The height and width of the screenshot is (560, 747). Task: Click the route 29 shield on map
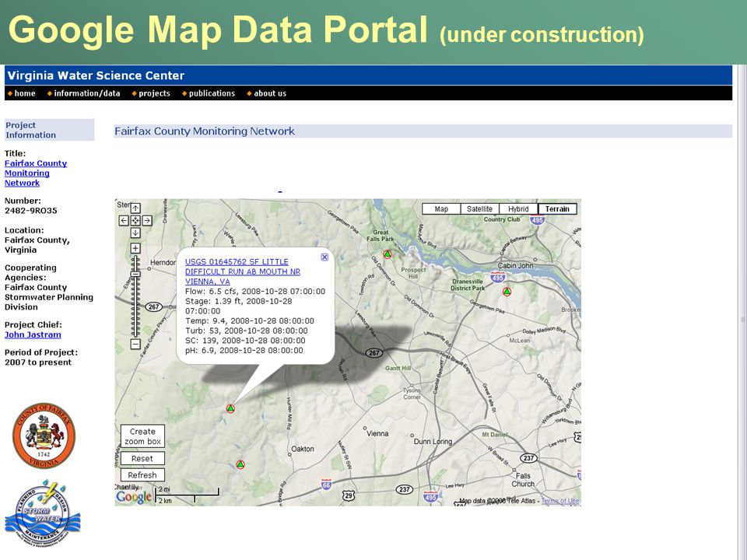[349, 495]
